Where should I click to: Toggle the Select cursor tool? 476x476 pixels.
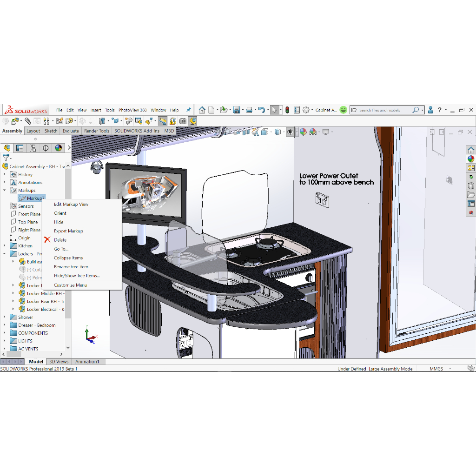[x=274, y=110]
